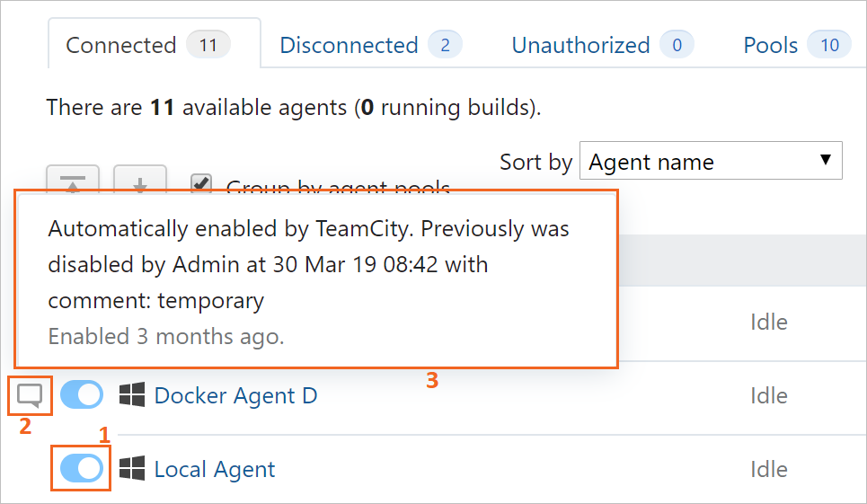867x504 pixels.
Task: Click the tooltip comment text about TeamCity
Action: [x=308, y=264]
